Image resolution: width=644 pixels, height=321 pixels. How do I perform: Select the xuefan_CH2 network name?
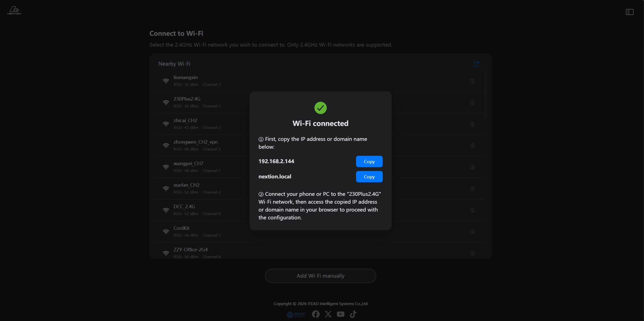point(187,185)
